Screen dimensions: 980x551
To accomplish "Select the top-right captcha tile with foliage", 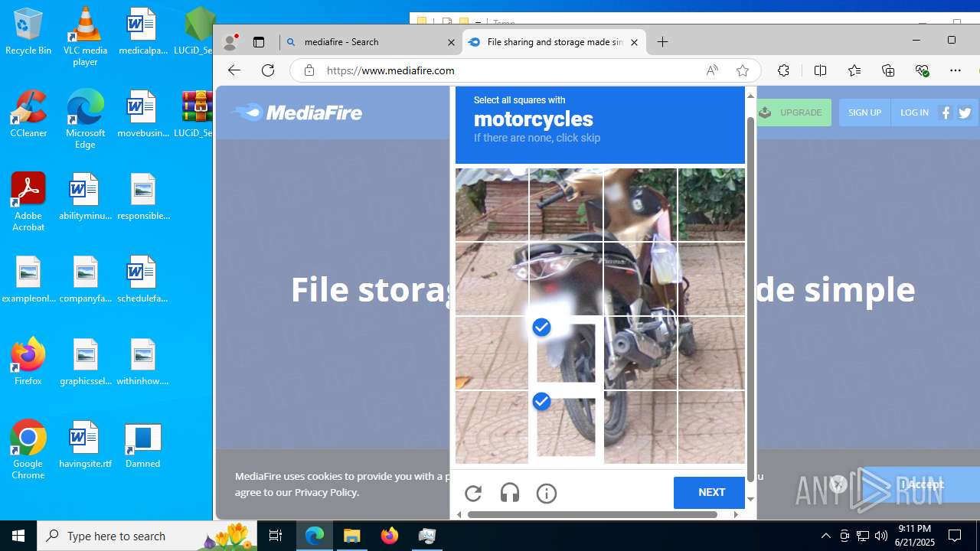I will click(x=711, y=204).
